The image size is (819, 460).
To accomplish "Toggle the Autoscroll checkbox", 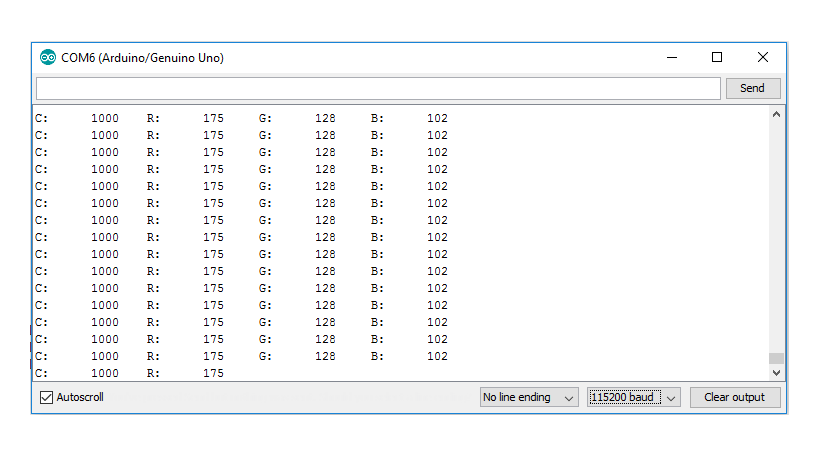I will point(46,397).
